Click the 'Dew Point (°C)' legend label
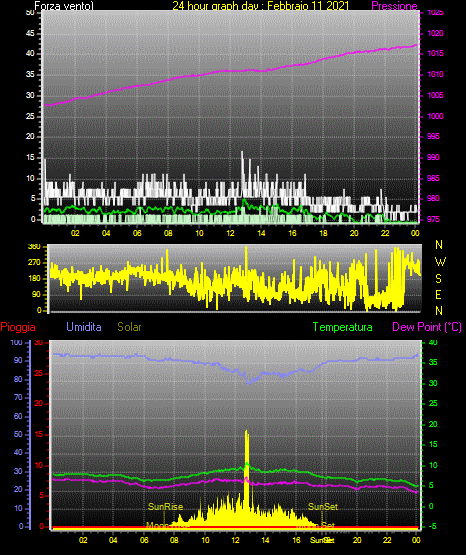Image resolution: width=466 pixels, height=555 pixels. coord(427,327)
